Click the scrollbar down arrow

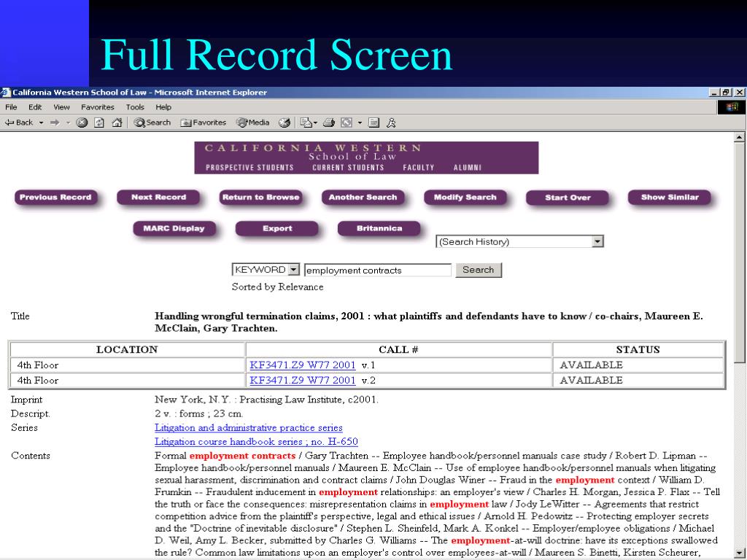(x=739, y=552)
